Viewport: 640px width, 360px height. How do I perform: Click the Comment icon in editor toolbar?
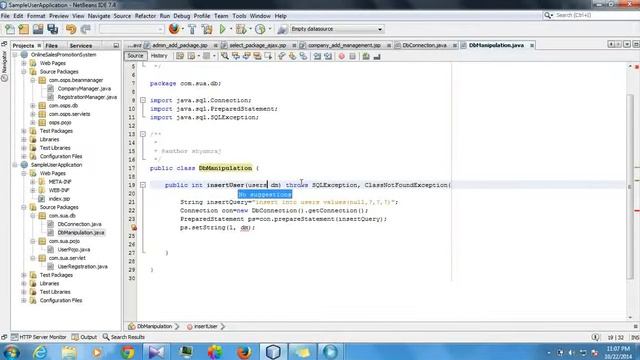click(366, 56)
